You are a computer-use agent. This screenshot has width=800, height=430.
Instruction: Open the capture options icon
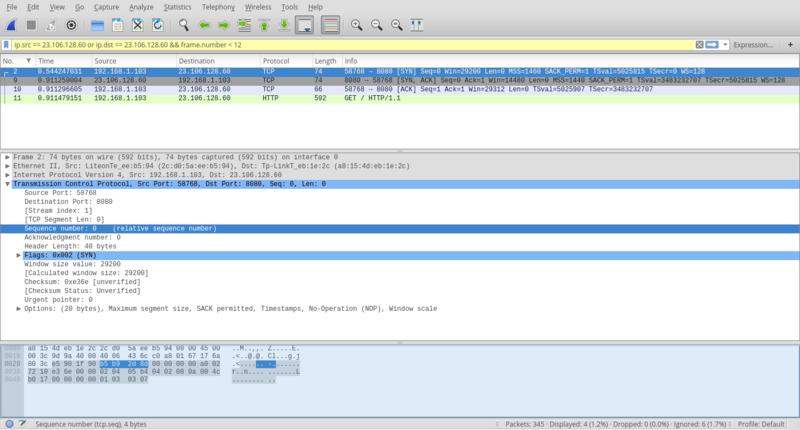click(71, 24)
